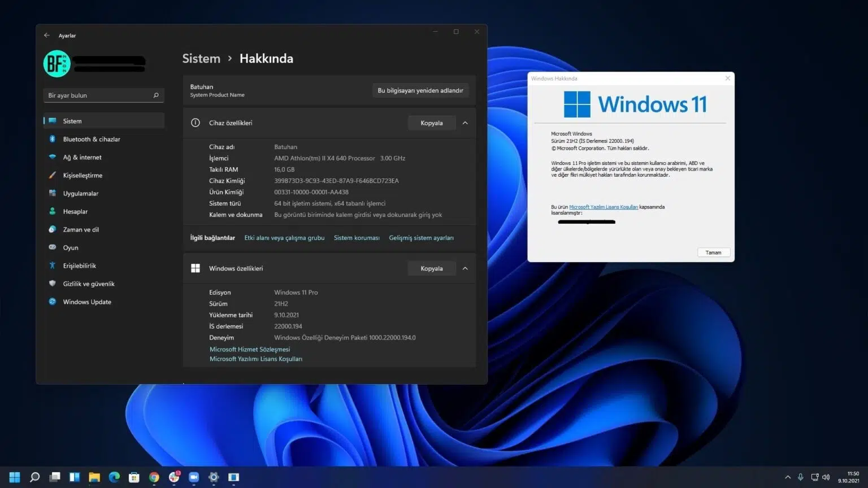Click Bu bilgisayarı yeniden adlandır button

point(420,90)
